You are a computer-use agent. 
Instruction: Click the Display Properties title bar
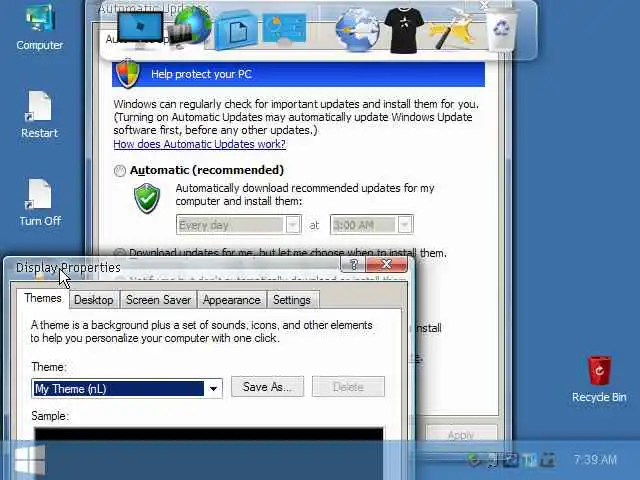point(171,268)
